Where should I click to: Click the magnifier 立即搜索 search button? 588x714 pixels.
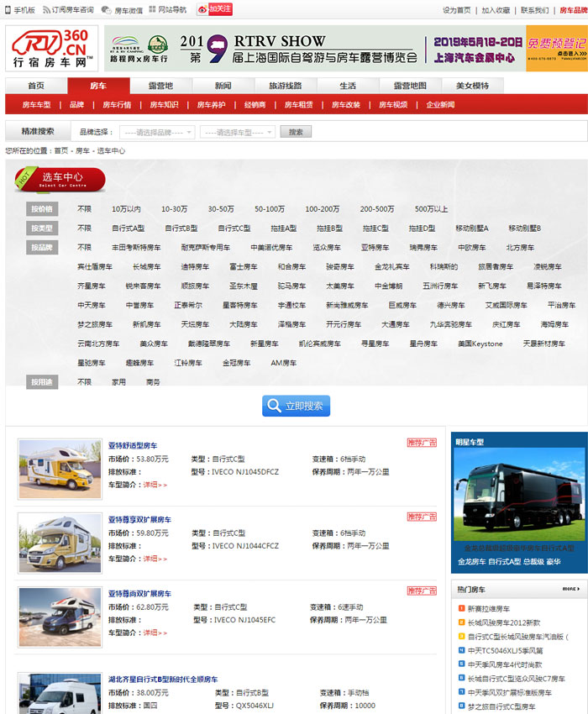click(296, 406)
